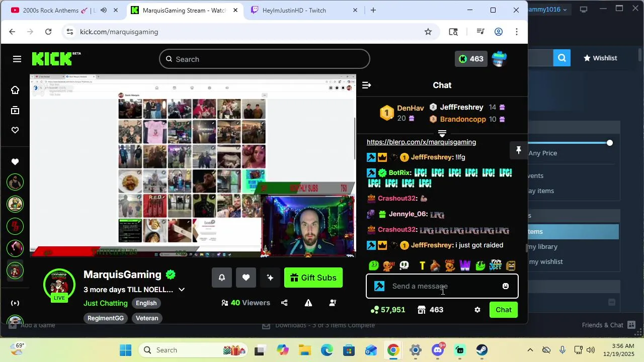Open Wishlist in Steam window

click(x=600, y=58)
